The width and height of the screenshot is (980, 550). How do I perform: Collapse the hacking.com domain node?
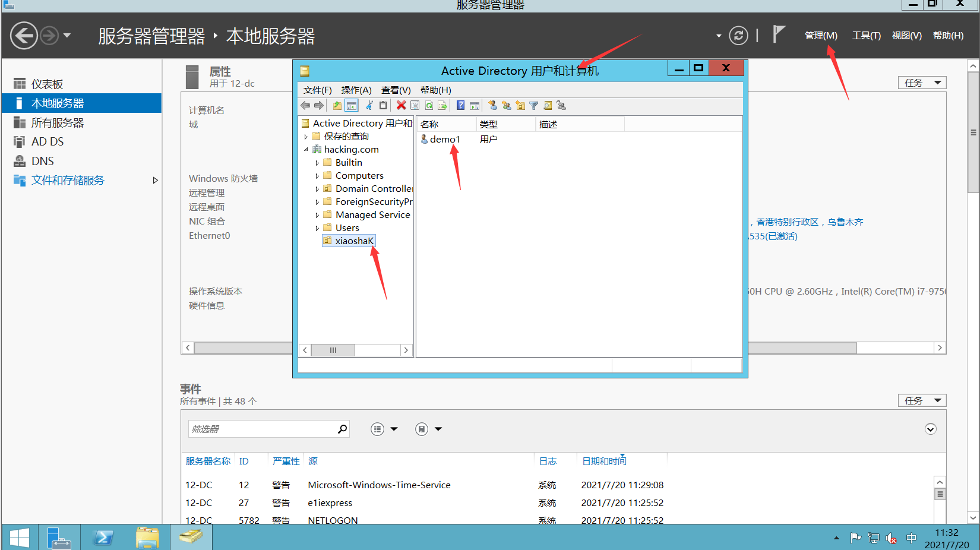[306, 150]
